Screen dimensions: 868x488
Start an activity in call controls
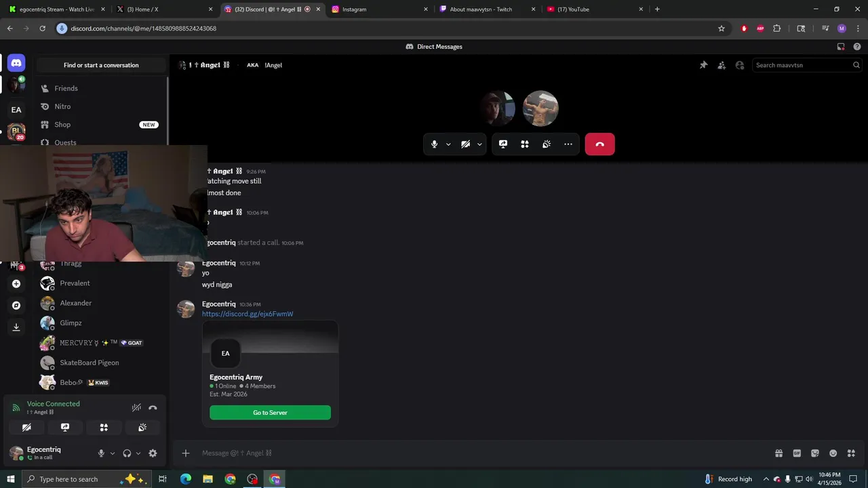(x=525, y=144)
